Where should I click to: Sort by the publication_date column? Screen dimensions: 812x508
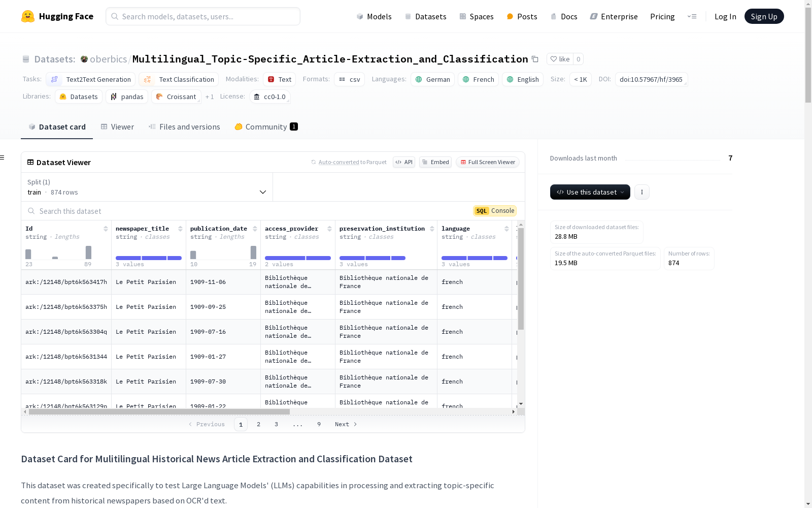pos(255,229)
